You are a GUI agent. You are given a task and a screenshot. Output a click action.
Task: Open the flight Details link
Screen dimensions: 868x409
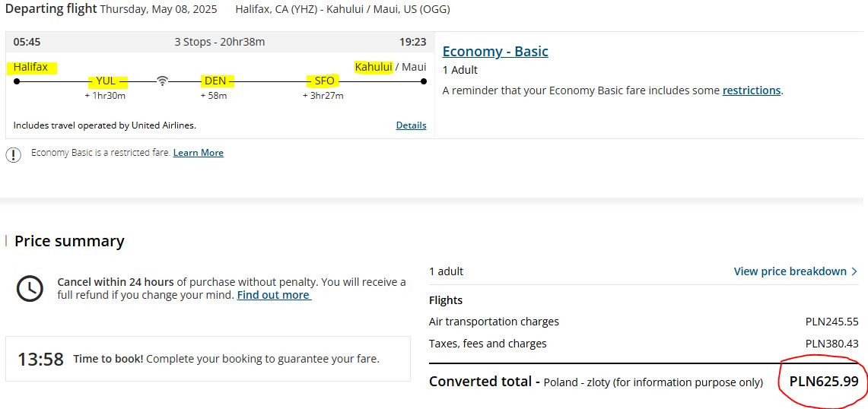tap(412, 125)
